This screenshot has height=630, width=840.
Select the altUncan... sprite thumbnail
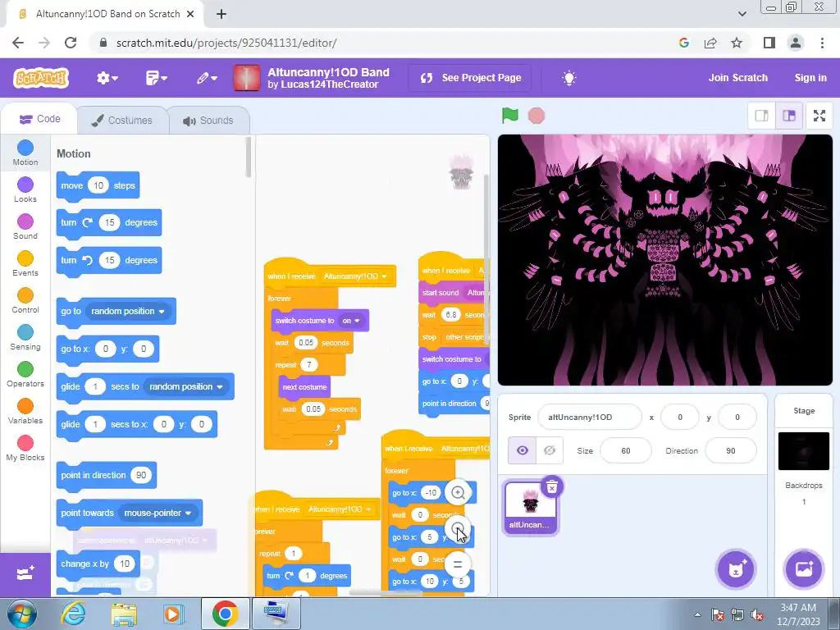pos(531,507)
